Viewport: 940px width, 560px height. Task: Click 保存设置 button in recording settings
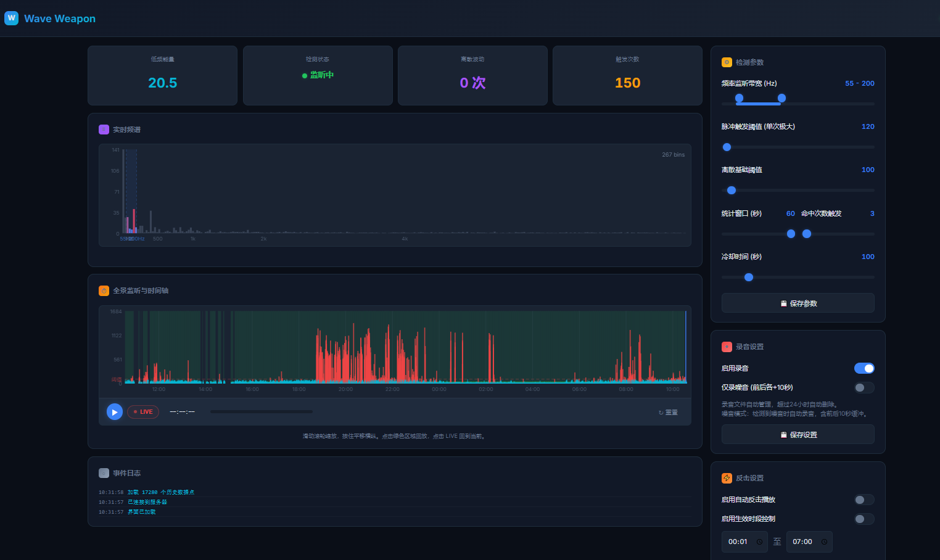798,435
